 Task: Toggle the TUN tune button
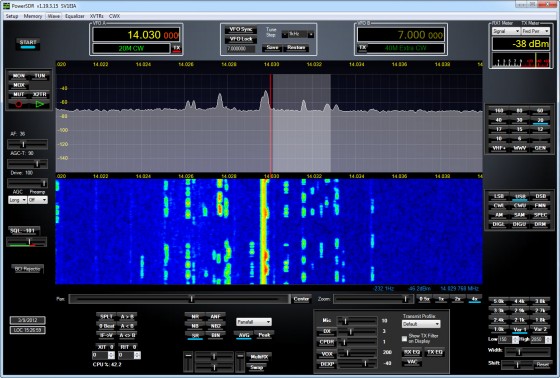pos(40,76)
